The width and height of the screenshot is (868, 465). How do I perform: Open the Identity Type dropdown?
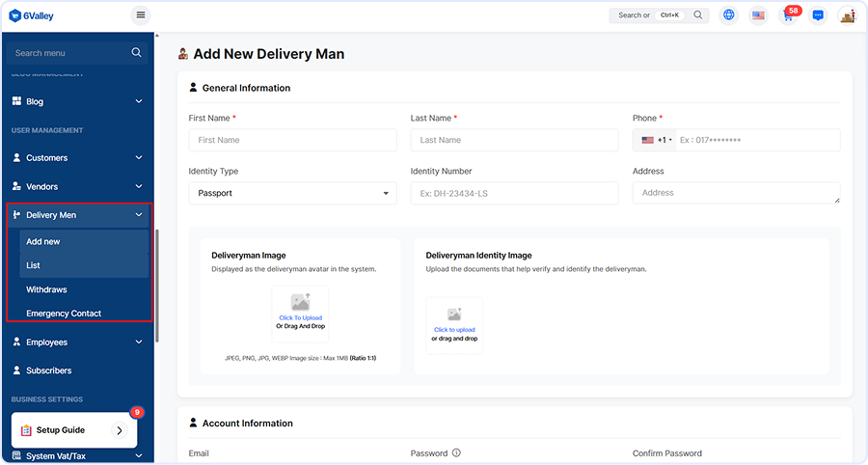tap(292, 193)
